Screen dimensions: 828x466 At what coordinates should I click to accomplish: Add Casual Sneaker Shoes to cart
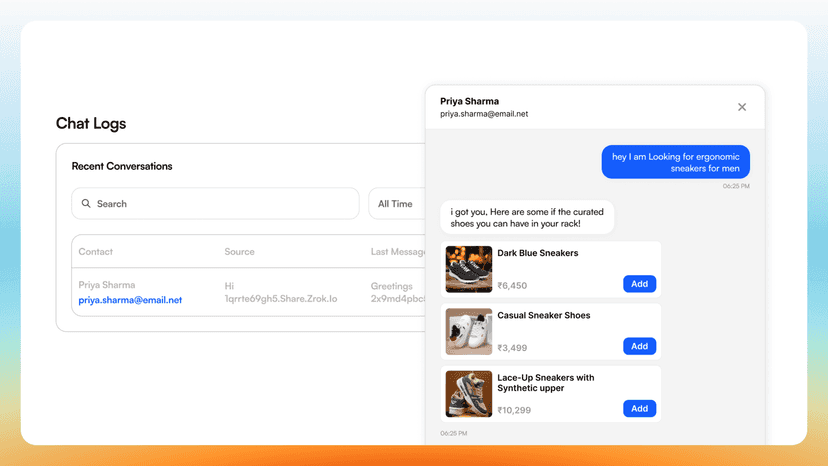click(639, 346)
